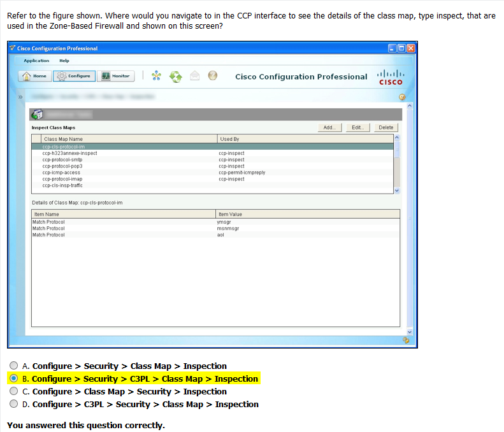This screenshot has width=504, height=432.
Task: Click main panel scroll down arrow
Action: [x=410, y=332]
